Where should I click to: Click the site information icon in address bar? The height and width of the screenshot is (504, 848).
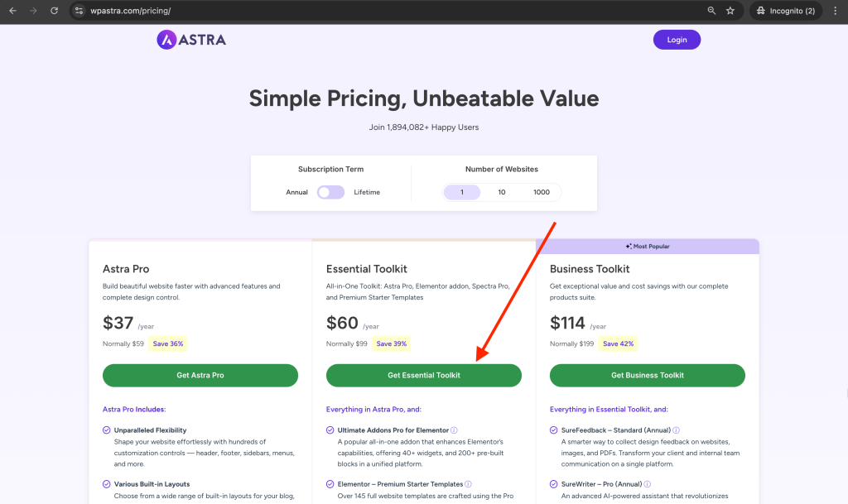(x=79, y=11)
